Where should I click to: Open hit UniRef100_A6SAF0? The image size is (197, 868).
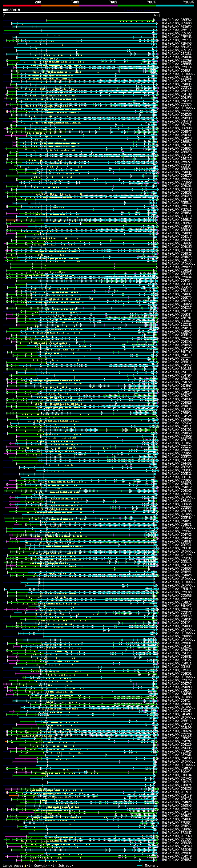176,26
